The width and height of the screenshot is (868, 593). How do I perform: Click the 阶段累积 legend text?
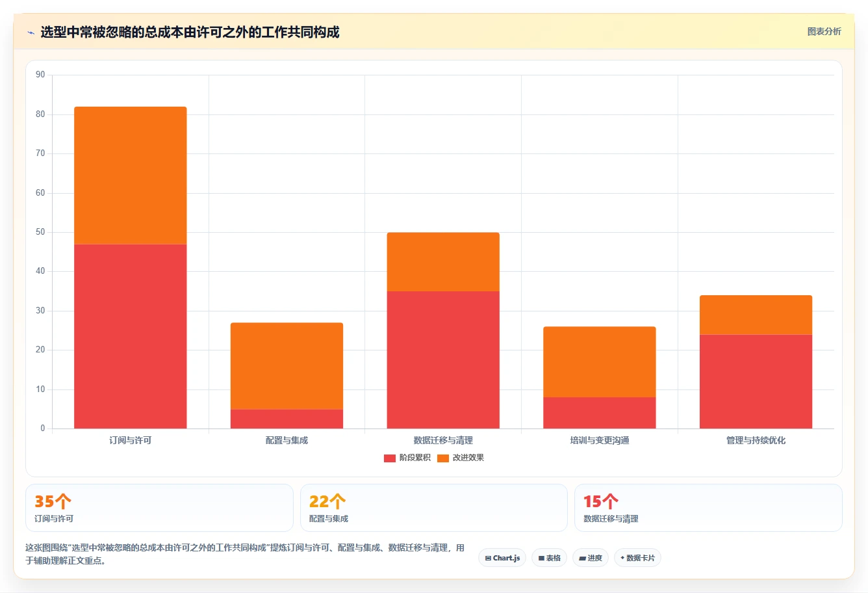pos(415,458)
